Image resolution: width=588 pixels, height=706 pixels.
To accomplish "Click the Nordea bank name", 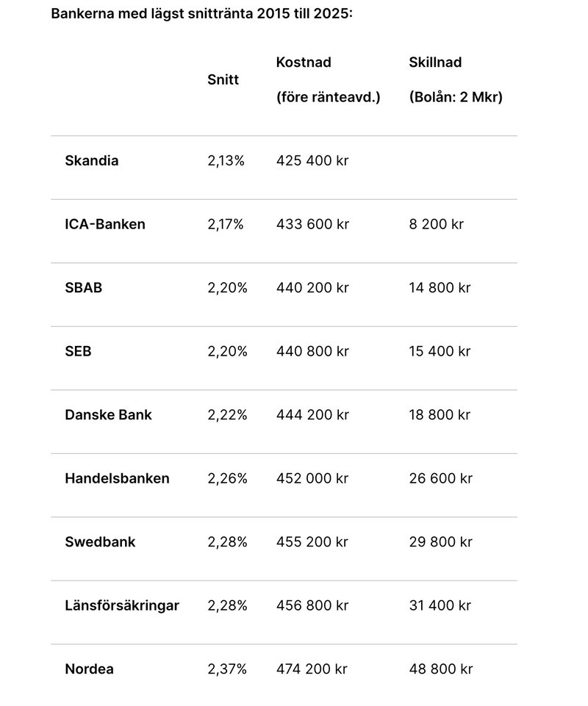I will click(x=89, y=669).
